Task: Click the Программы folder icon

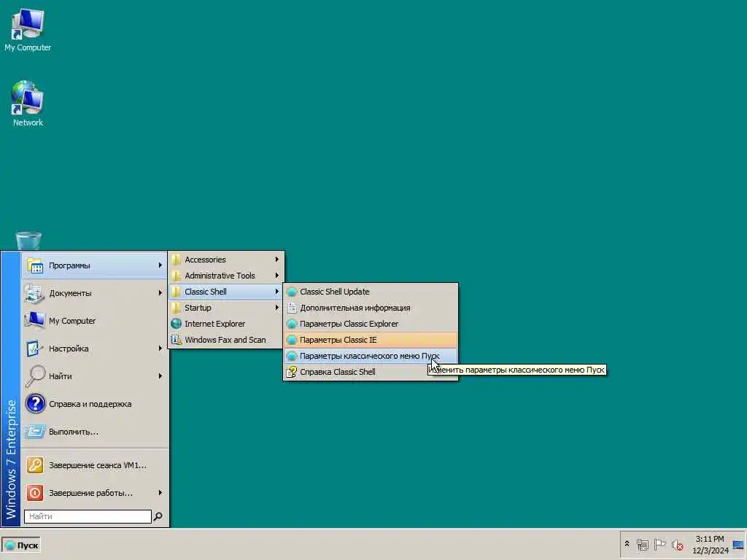Action: tap(35, 265)
